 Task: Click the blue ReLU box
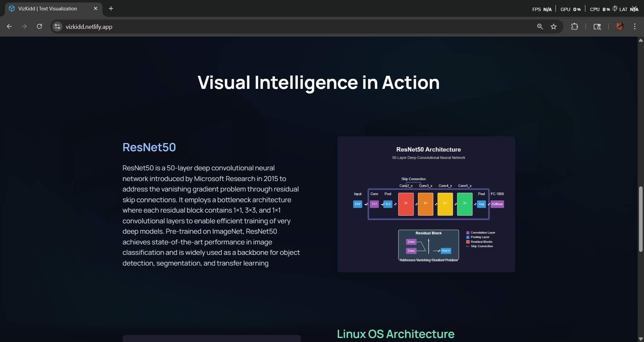(446, 251)
